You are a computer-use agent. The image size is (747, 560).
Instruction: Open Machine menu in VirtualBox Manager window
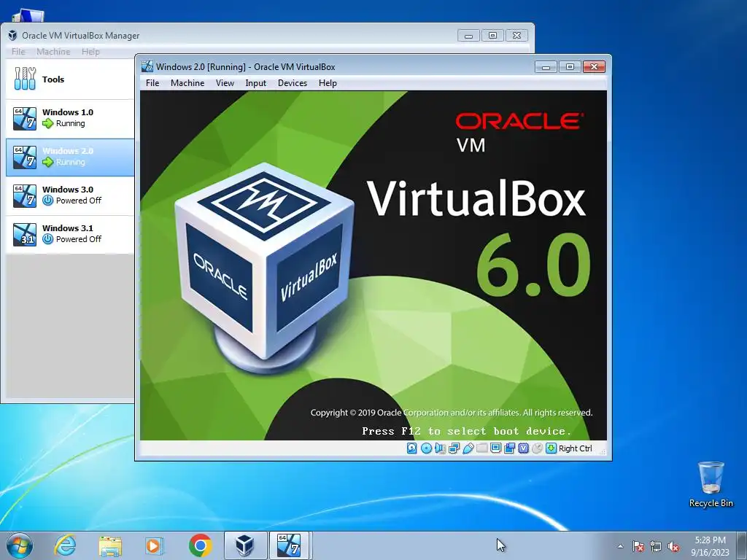tap(53, 52)
